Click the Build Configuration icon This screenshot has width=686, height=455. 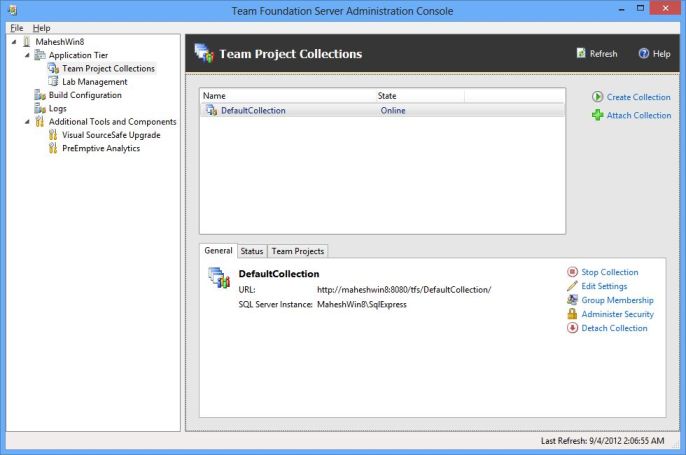pyautogui.click(x=40, y=95)
